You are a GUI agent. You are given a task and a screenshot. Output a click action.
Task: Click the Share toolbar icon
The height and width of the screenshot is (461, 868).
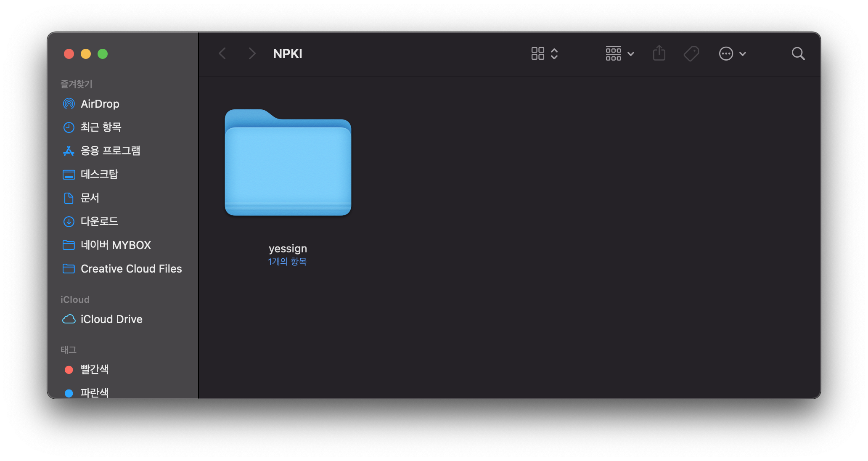pyautogui.click(x=659, y=53)
